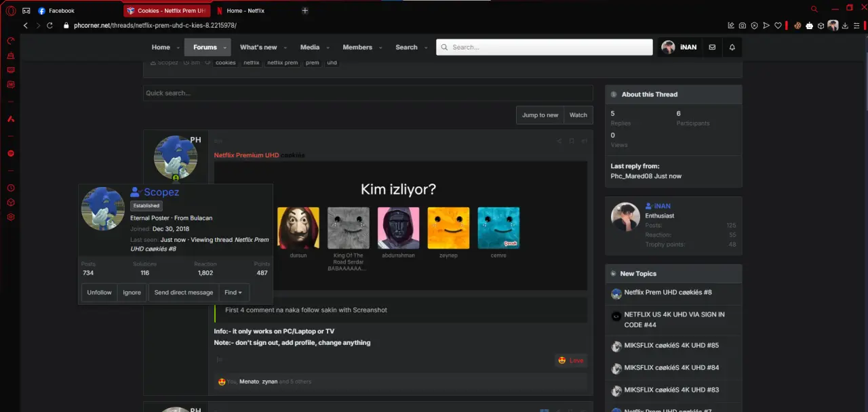The height and width of the screenshot is (412, 868).
Task: Expand the Members menu dropdown arrow
Action: tap(380, 47)
